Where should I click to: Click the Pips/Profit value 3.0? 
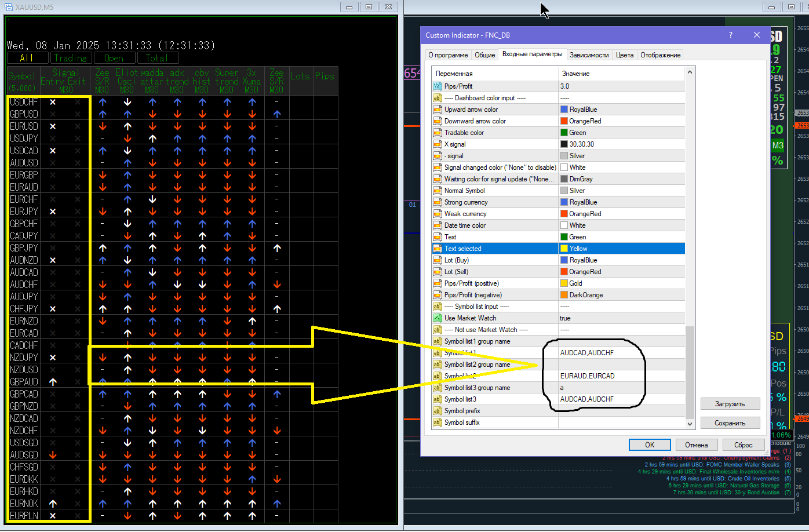621,86
